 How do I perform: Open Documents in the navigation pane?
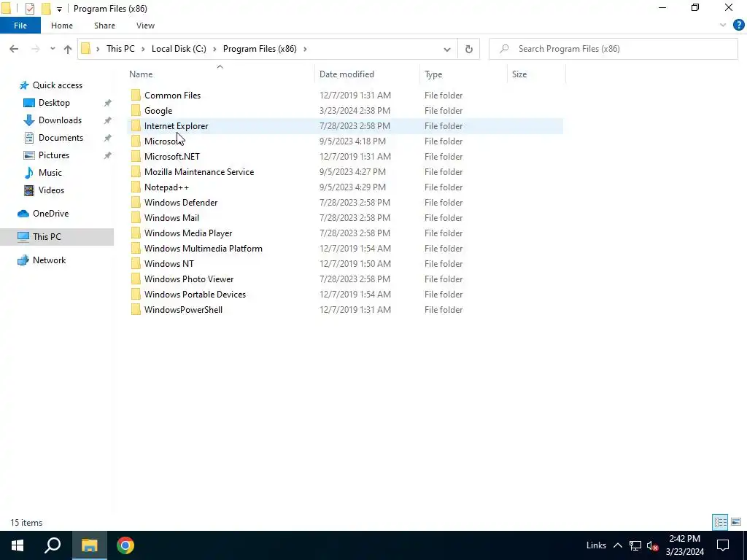(61, 138)
